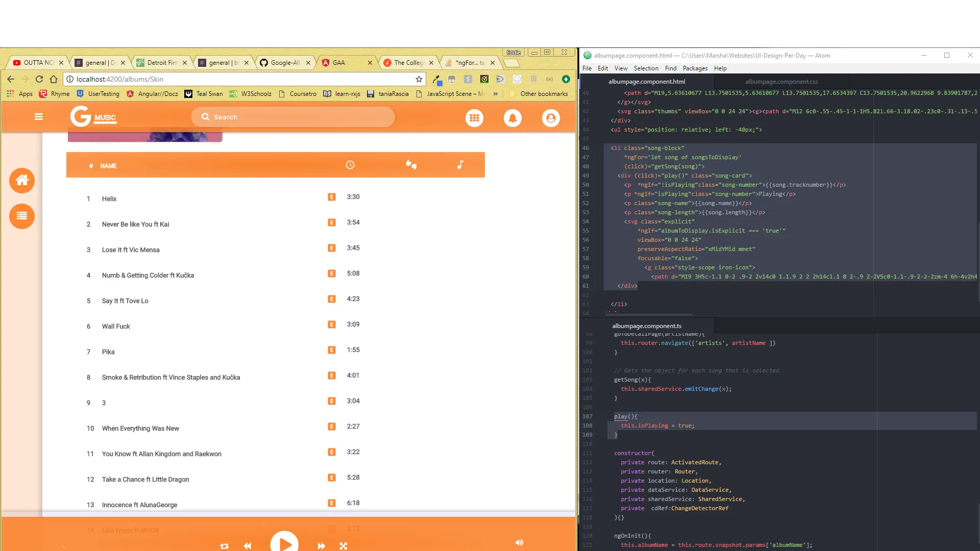
Task: Open the Packages menu in Atom
Action: pos(695,68)
